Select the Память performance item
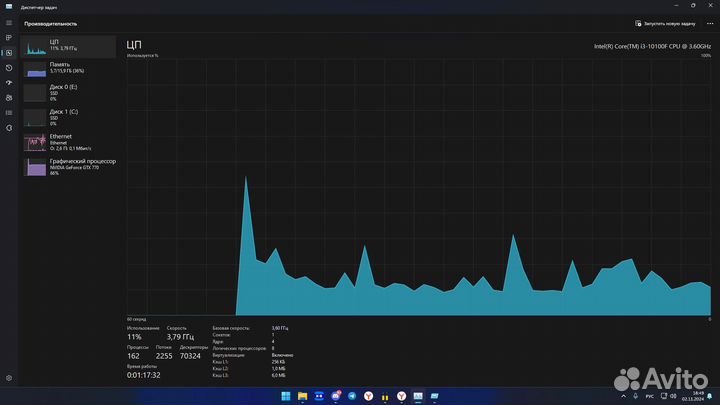 pos(68,67)
